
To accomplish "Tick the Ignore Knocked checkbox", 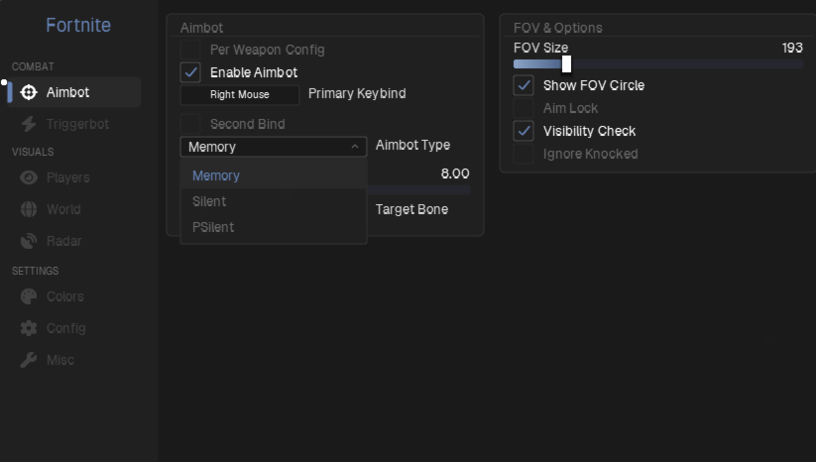I will click(x=524, y=154).
